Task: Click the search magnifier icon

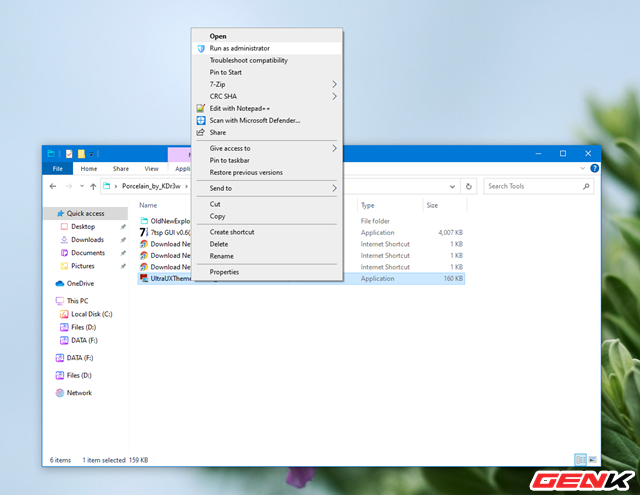Action: click(586, 186)
